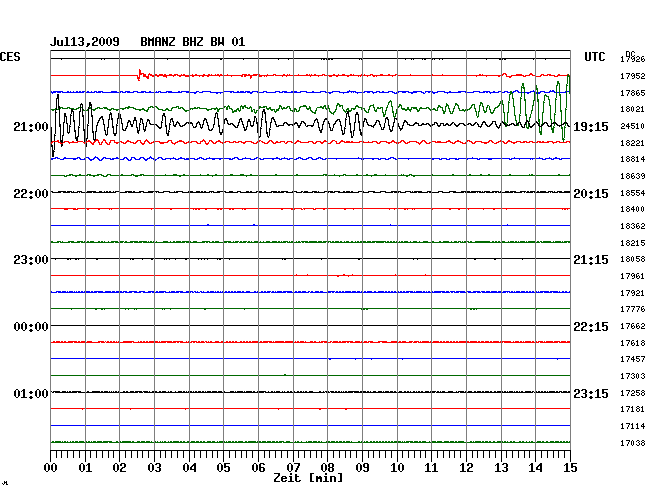This screenshot has width=650, height=494.
Task: Click the DC value 18639
Action: coord(633,176)
